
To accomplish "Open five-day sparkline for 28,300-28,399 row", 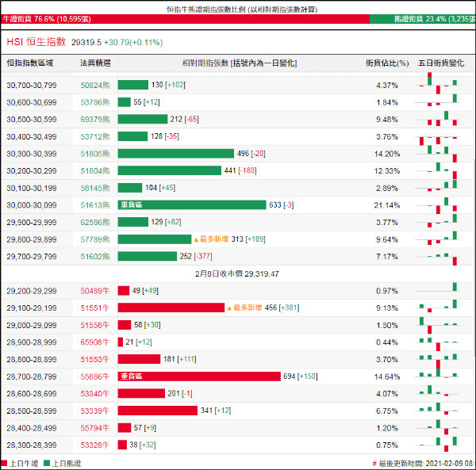I will tap(437, 445).
